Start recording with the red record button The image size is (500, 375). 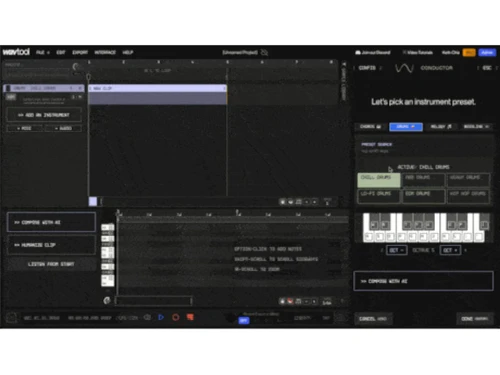pos(176,317)
